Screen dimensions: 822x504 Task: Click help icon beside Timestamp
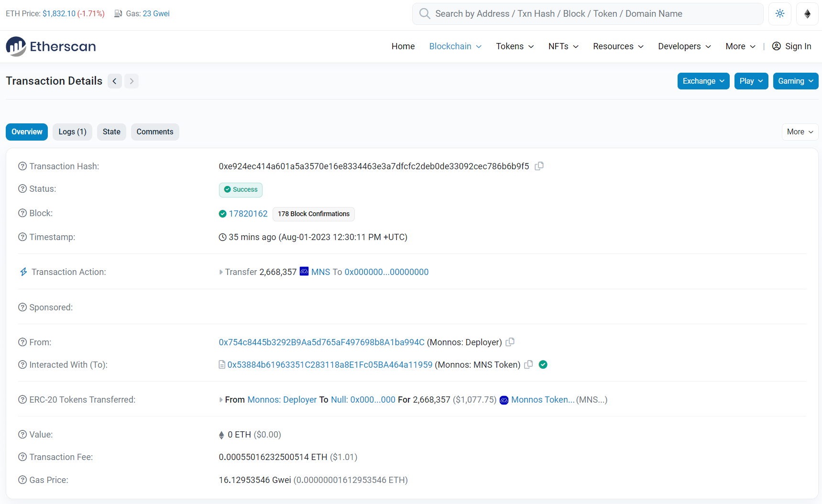coord(22,237)
